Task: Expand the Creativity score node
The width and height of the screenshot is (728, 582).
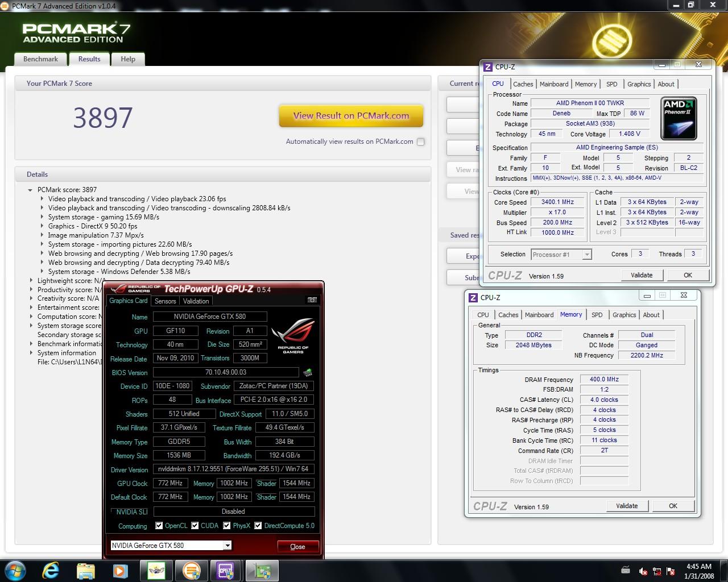Action: pos(31,298)
